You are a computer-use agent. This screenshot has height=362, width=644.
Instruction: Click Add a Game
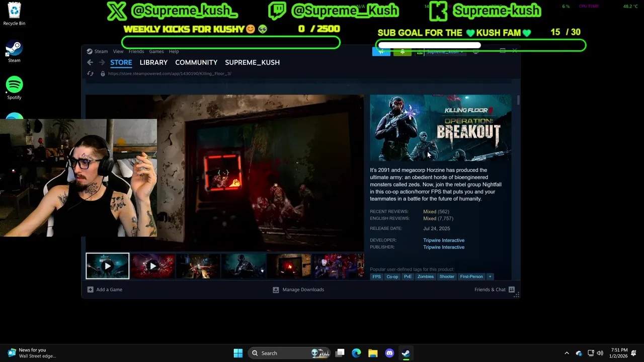pyautogui.click(x=105, y=290)
